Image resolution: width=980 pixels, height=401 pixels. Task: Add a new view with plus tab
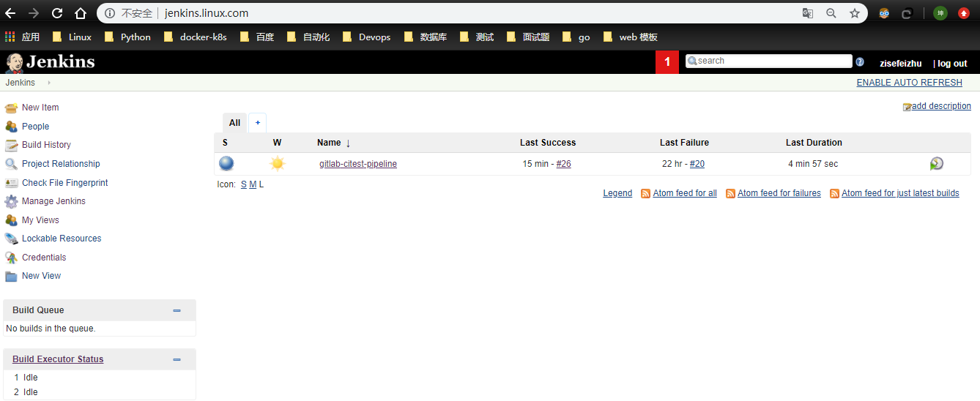[258, 123]
